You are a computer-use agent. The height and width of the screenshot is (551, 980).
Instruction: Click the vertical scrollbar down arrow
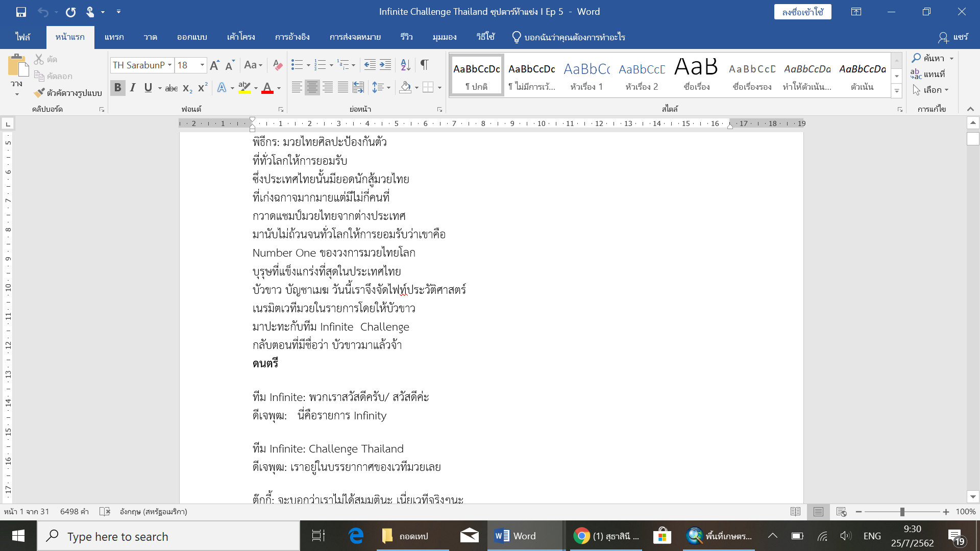pos(973,496)
